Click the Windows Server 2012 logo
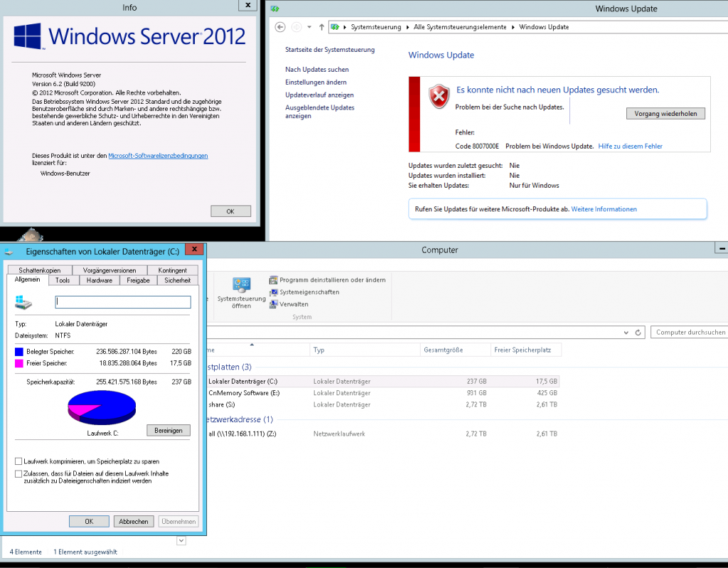Screen dimensions: 728x568 [129, 36]
